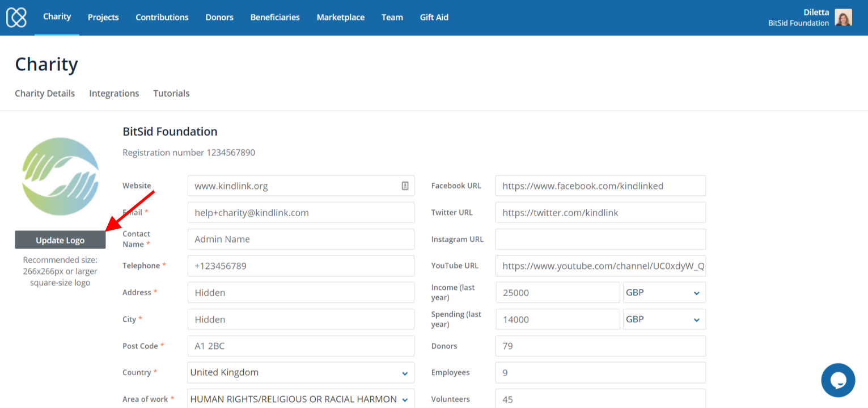Image resolution: width=868 pixels, height=408 pixels.
Task: Open the Income currency GBP dropdown
Action: click(664, 293)
